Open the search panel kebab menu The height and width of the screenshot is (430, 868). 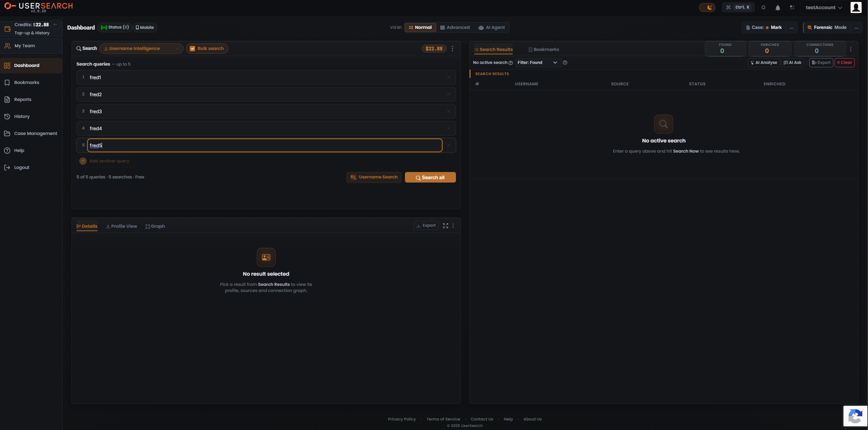coord(452,49)
